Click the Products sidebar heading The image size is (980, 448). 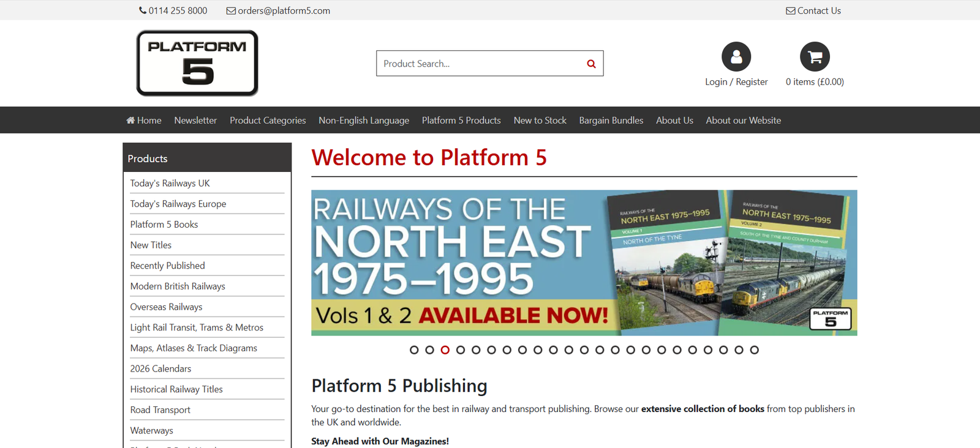147,159
